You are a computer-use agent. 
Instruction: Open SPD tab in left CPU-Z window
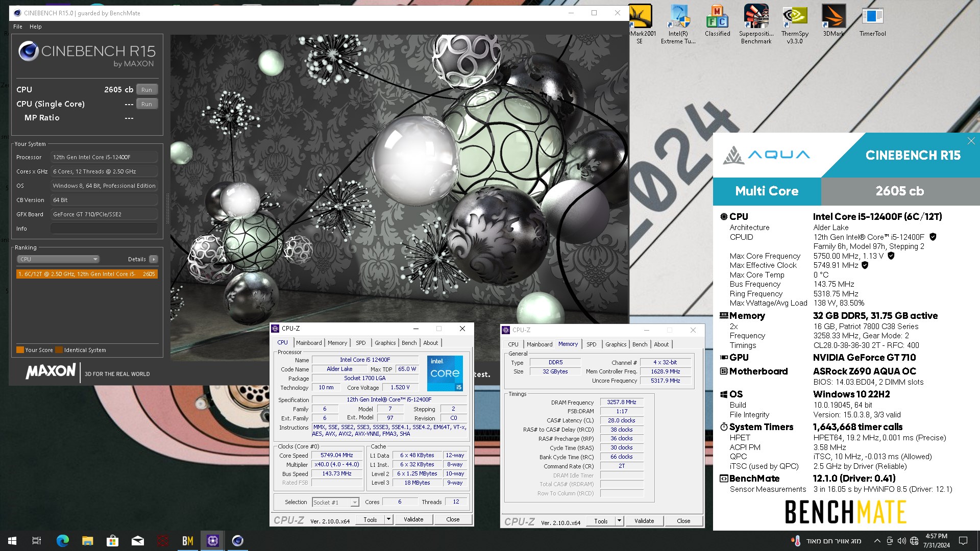point(361,343)
